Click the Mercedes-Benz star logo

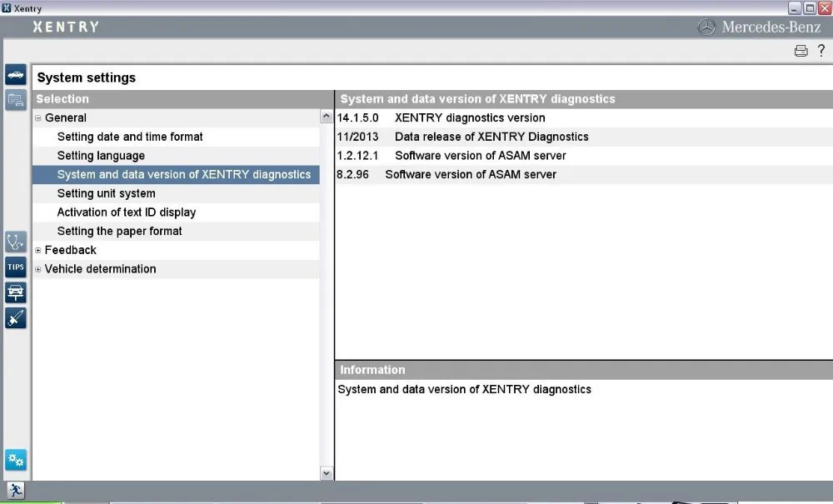(x=706, y=27)
